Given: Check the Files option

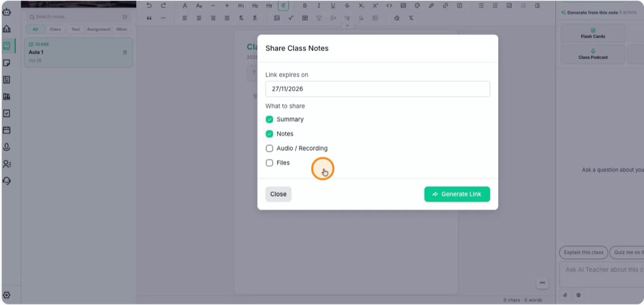Looking at the screenshot, I should [269, 163].
